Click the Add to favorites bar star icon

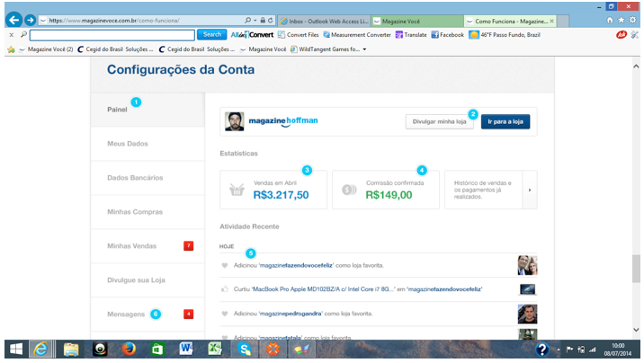coord(11,49)
